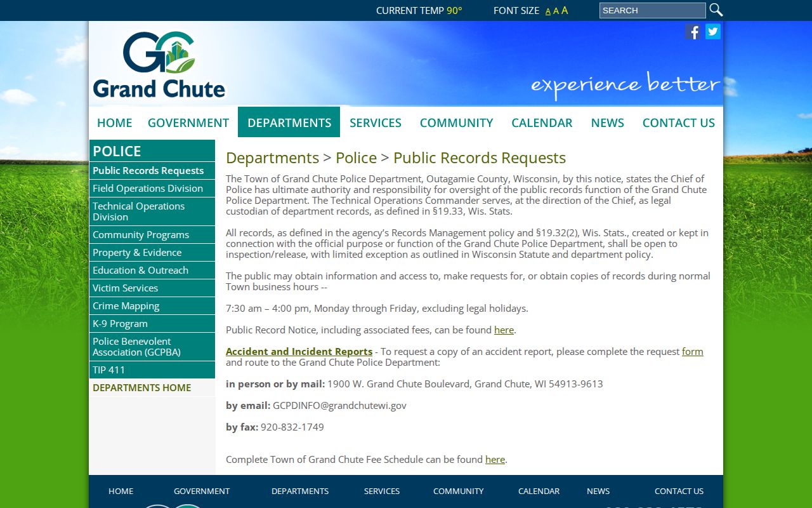Open the HOME main menu item
Screen dimensions: 812x508
click(115, 123)
